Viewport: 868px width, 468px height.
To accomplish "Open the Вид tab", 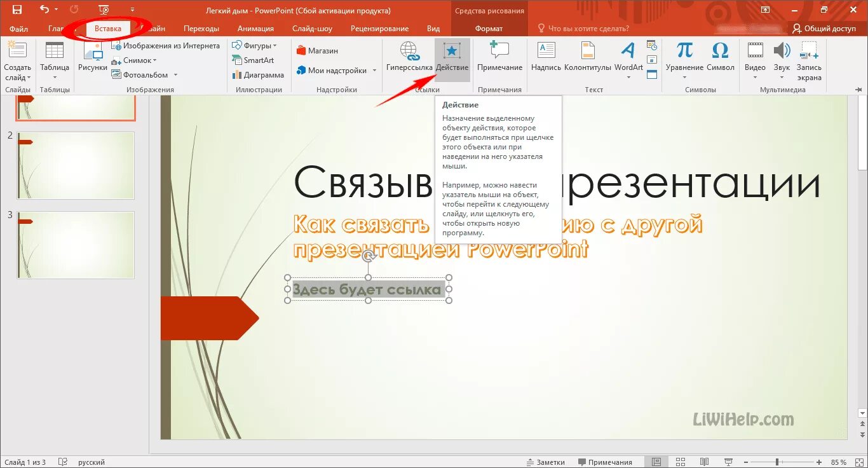I will (433, 29).
